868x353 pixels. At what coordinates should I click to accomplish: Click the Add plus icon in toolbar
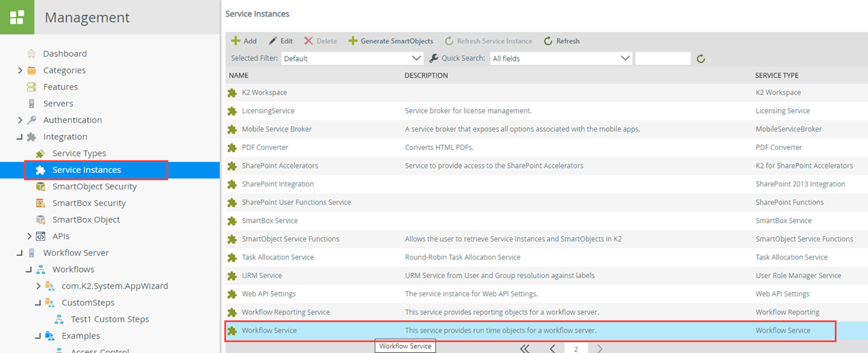pyautogui.click(x=235, y=41)
